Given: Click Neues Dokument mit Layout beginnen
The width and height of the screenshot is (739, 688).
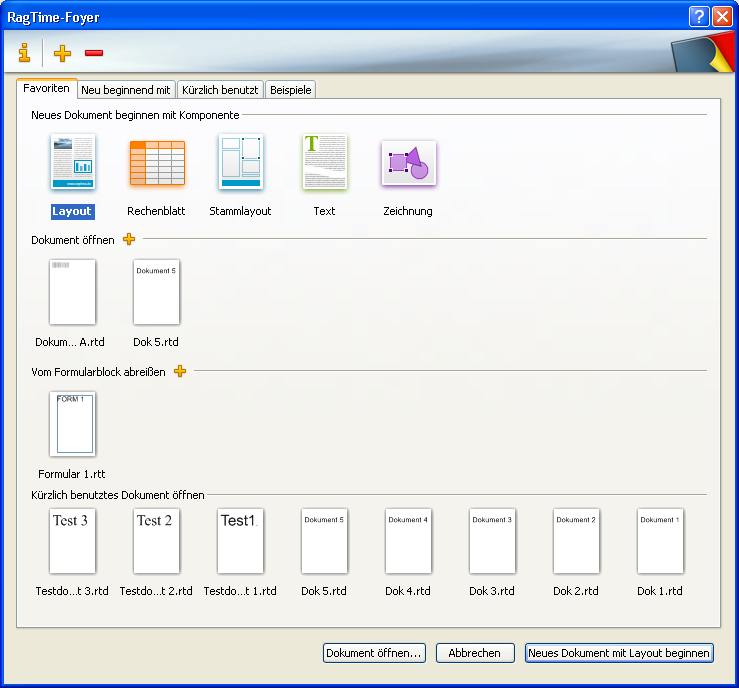Looking at the screenshot, I should pyautogui.click(x=619, y=653).
